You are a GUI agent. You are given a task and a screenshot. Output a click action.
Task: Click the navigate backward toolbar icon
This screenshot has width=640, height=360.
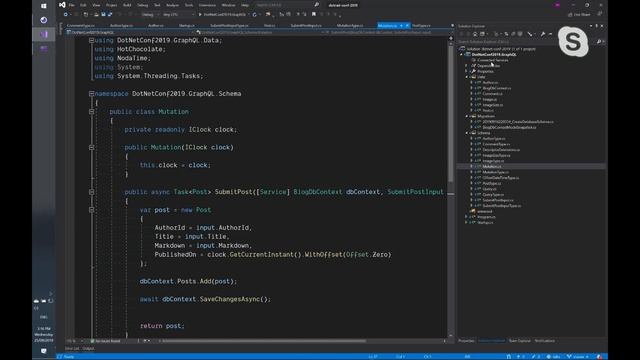(66, 14)
